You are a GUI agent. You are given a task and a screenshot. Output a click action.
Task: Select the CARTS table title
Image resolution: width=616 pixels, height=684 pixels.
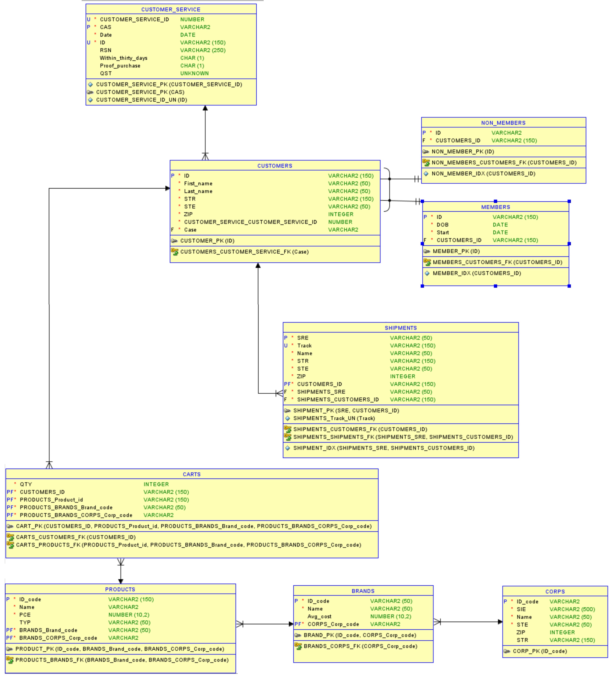[191, 475]
